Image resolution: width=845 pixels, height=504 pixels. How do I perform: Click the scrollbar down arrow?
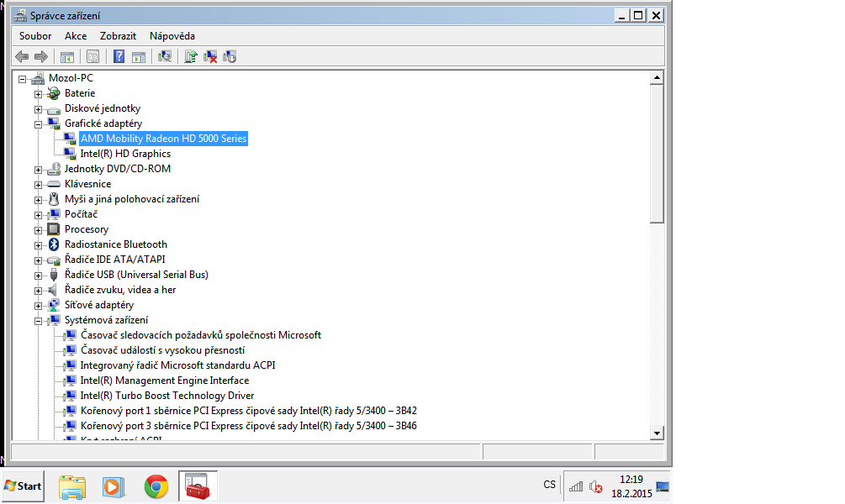coord(657,433)
